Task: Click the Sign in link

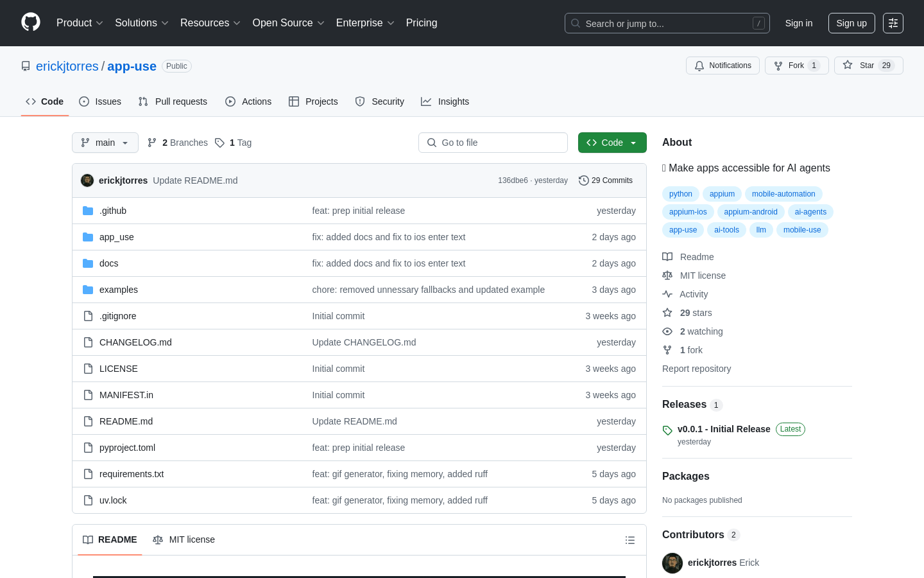Action: click(x=799, y=23)
